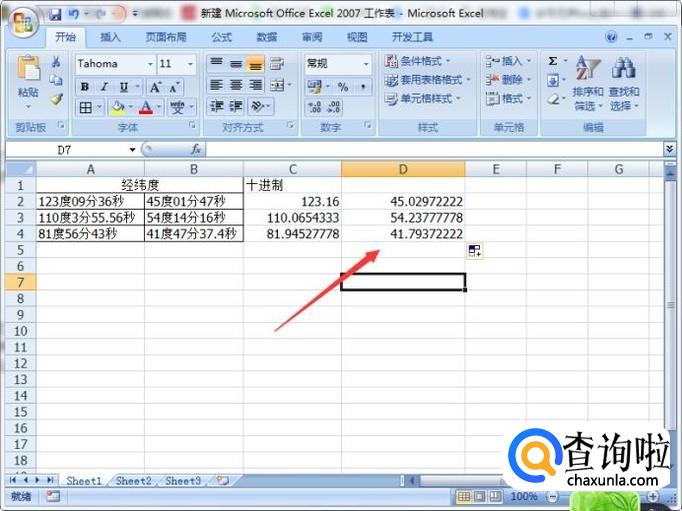Switch to Page Layout view in status bar
Viewport: 682px width, 511px height.
(x=480, y=496)
